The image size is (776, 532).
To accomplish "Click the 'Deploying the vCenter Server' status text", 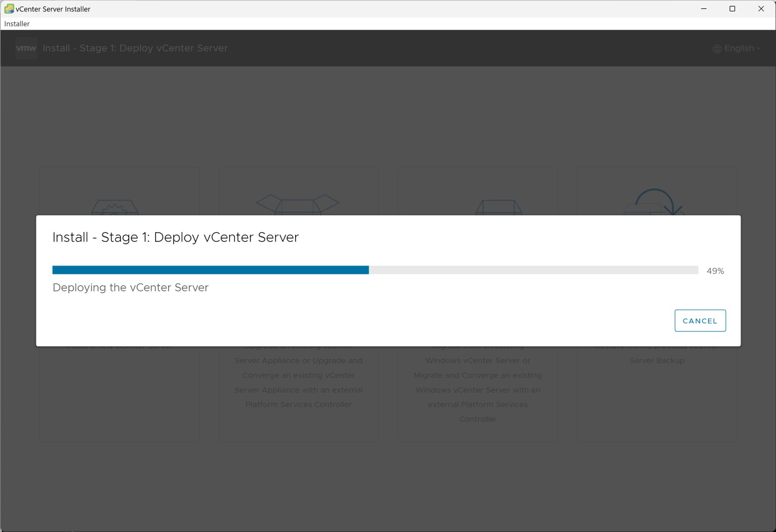I will point(131,288).
